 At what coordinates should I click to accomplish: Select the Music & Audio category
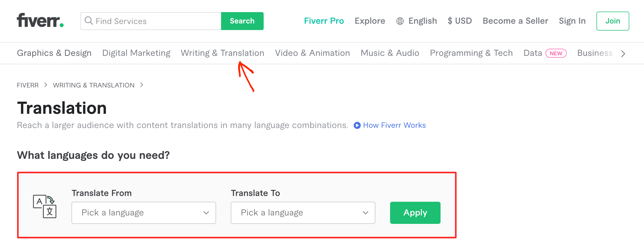(390, 53)
